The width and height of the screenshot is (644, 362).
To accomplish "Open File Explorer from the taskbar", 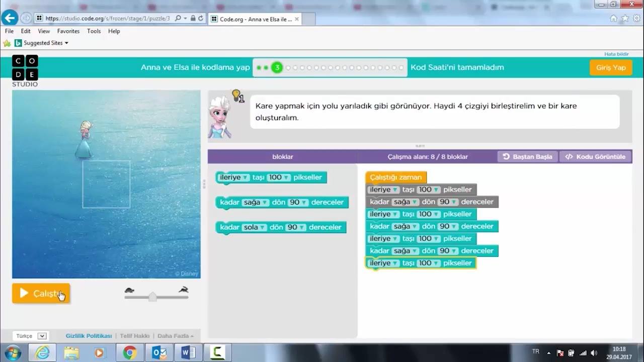I will pyautogui.click(x=71, y=353).
